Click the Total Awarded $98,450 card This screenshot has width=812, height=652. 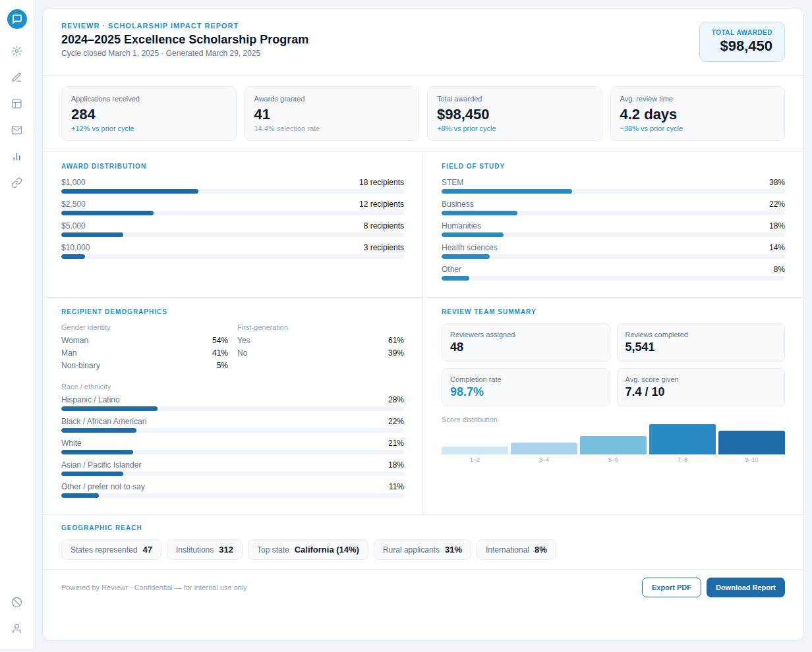coord(742,41)
